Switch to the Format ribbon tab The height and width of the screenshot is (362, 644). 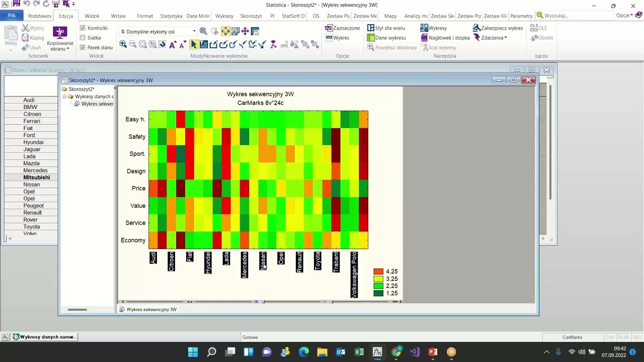point(145,16)
